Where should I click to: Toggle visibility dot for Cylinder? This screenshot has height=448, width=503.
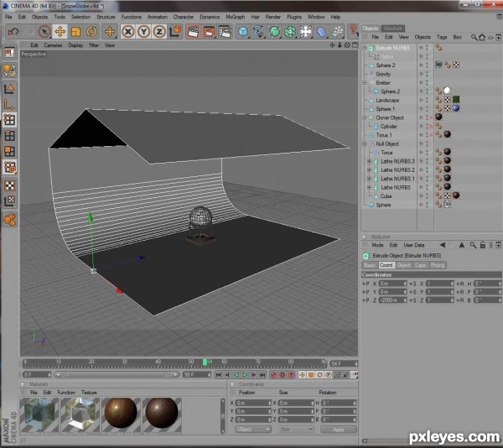427,126
